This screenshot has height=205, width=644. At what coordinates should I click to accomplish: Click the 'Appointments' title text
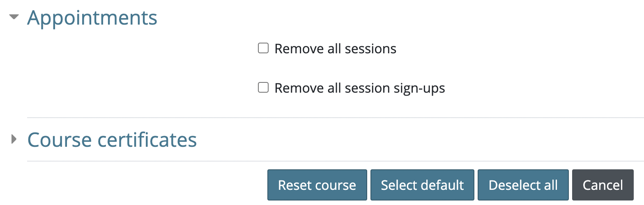[92, 18]
